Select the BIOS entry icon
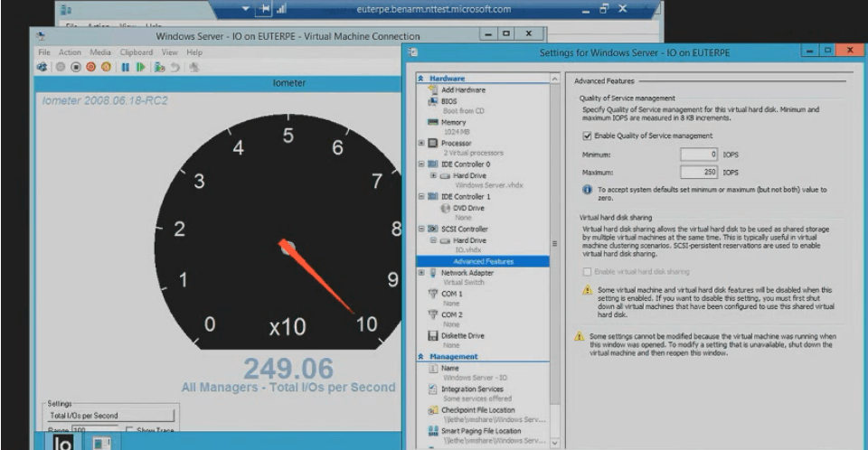The height and width of the screenshot is (450, 868). click(433, 101)
